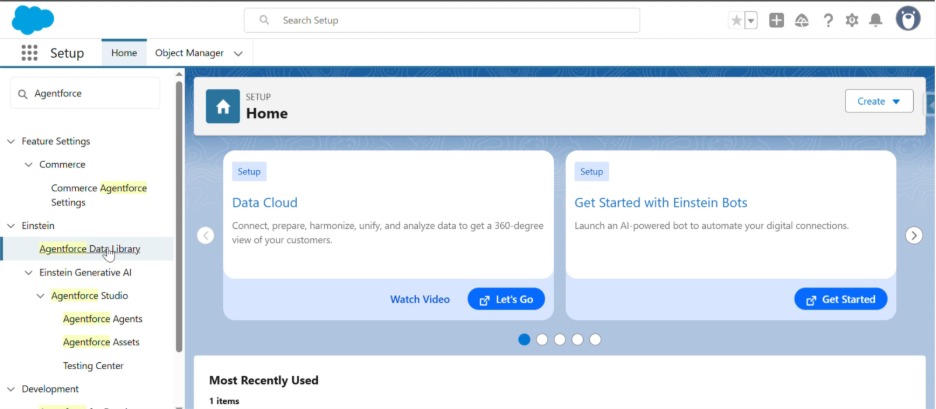The height and width of the screenshot is (409, 936).
Task: Select the fourth carousel page dot
Action: coord(577,339)
